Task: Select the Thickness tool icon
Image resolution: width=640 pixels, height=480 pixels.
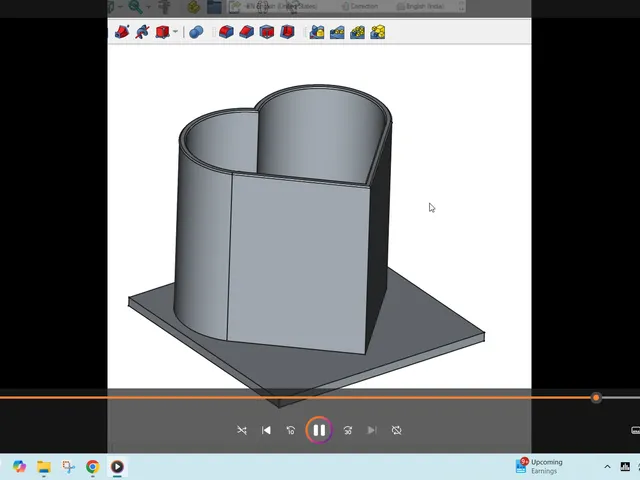Action: 287,32
